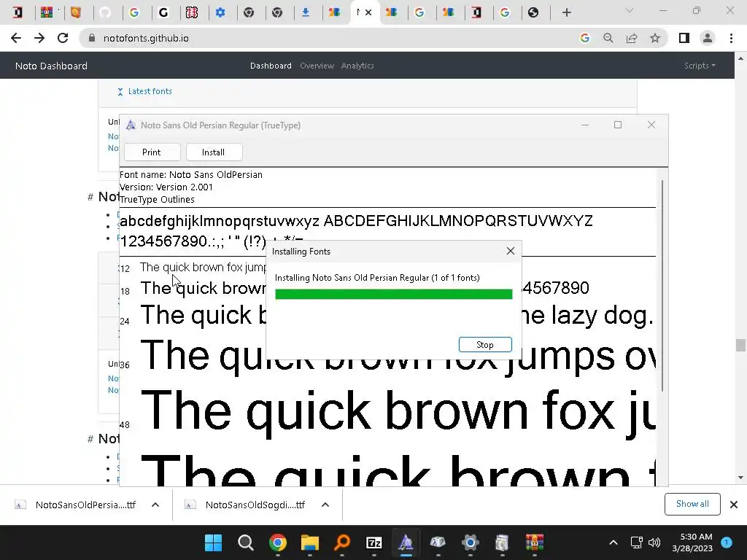Click the Stop button in Installing Fonts dialog

[485, 344]
